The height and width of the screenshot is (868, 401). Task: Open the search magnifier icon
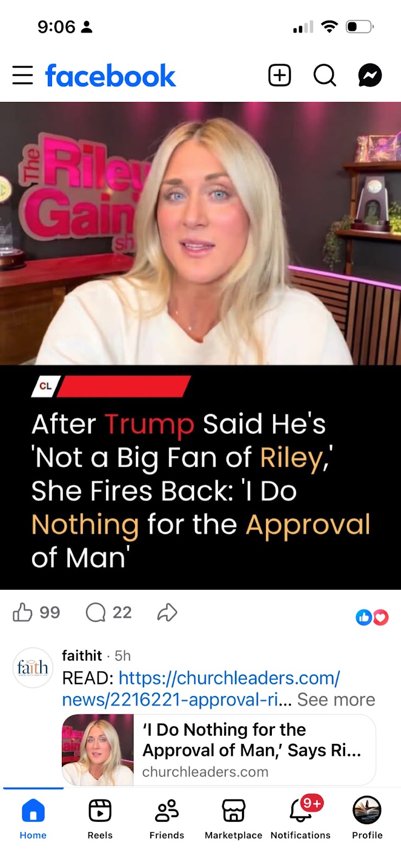tap(325, 75)
